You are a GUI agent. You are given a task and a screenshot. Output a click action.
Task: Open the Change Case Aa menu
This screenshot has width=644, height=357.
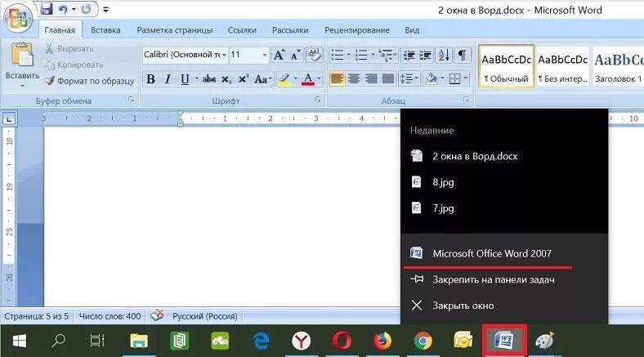[x=262, y=78]
